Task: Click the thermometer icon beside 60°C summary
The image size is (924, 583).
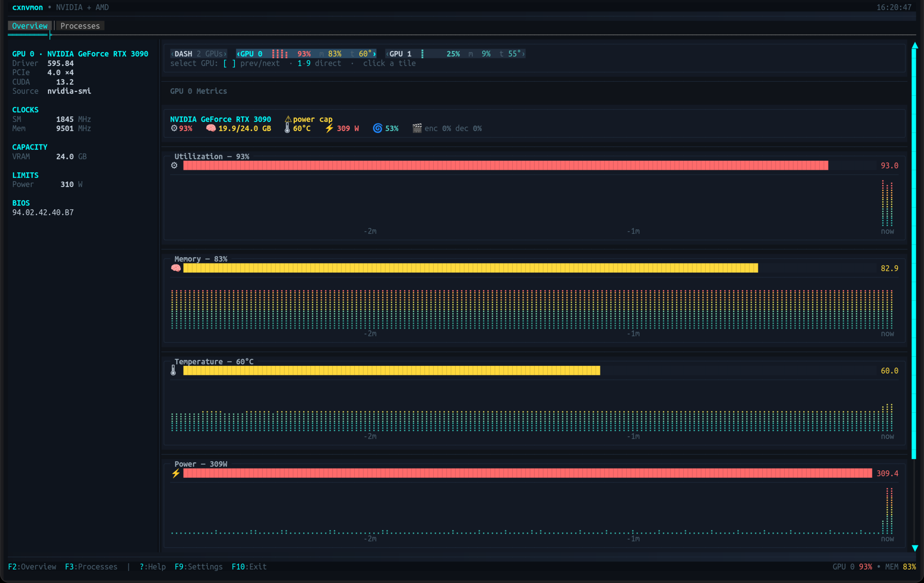Action: click(287, 128)
